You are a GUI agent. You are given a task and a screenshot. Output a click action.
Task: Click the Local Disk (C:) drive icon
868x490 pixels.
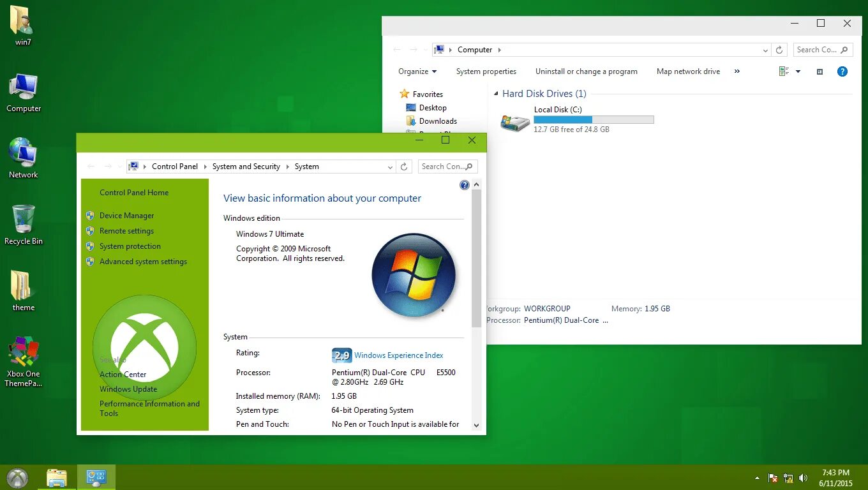(x=515, y=122)
